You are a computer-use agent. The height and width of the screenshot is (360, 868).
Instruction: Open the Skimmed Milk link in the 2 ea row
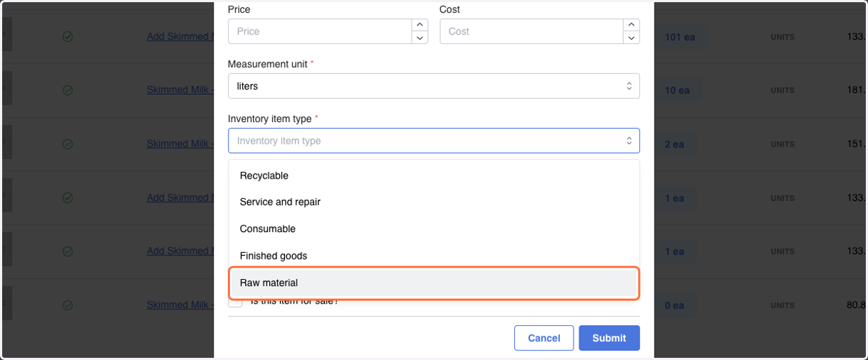click(180, 144)
